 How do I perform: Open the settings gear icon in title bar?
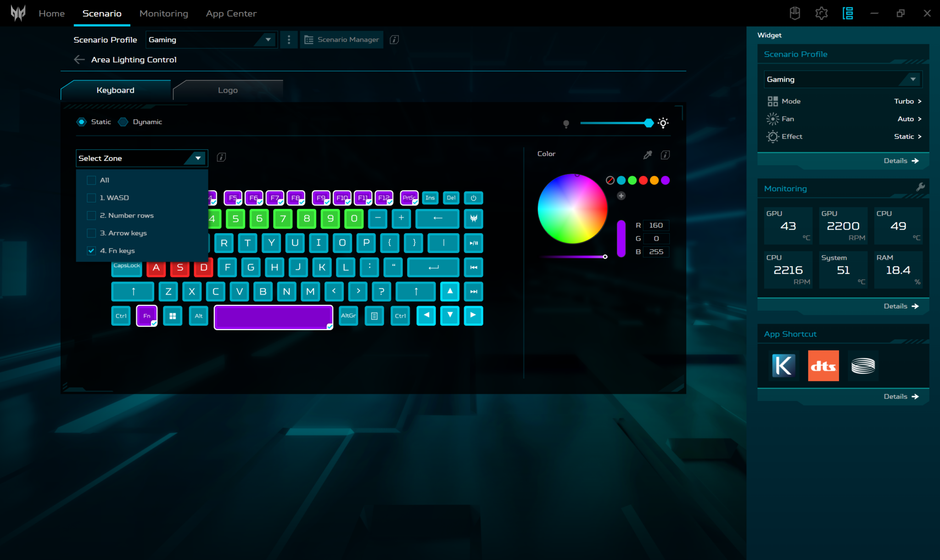(821, 13)
